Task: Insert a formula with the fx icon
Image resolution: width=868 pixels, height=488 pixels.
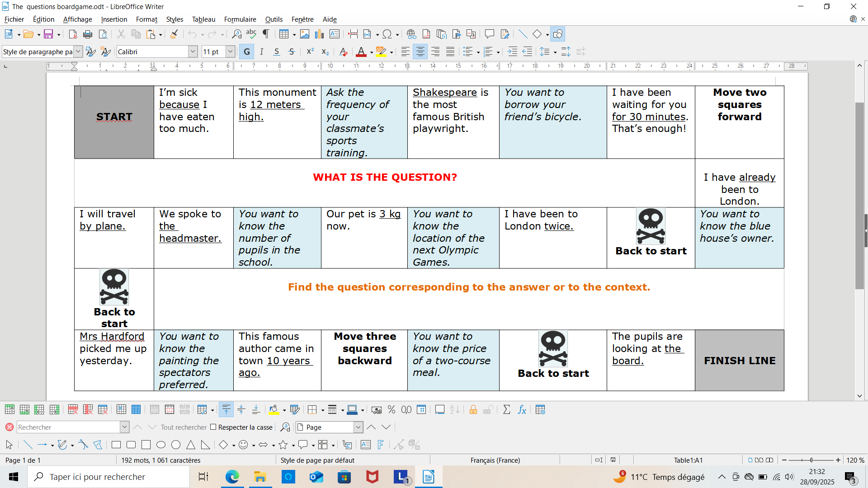Action: click(522, 409)
